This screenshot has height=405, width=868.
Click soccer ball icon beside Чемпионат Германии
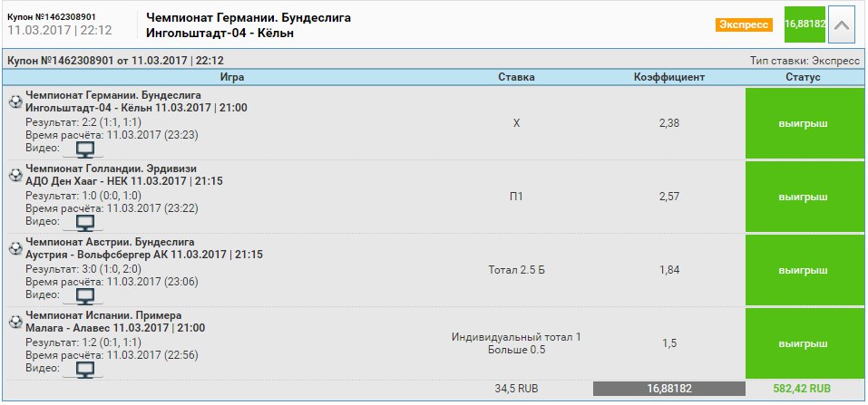pyautogui.click(x=15, y=101)
